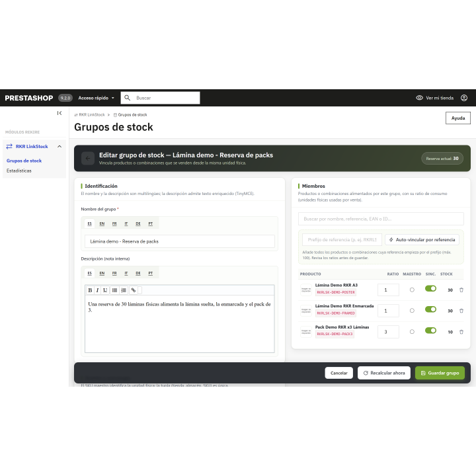Select EN tab for group name
Image resolution: width=476 pixels, height=476 pixels.
point(102,223)
